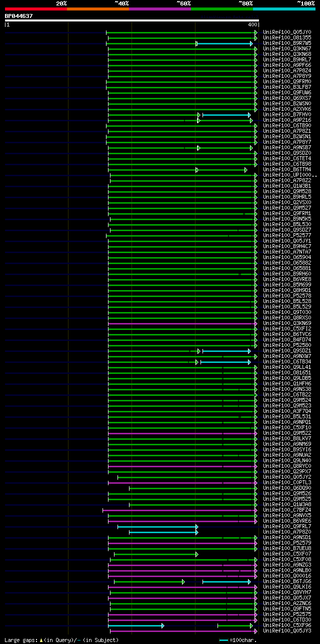The height and width of the screenshot is (644, 320).
Task: Click the orange ~40% identity legend bar
Action: click(98, 9)
